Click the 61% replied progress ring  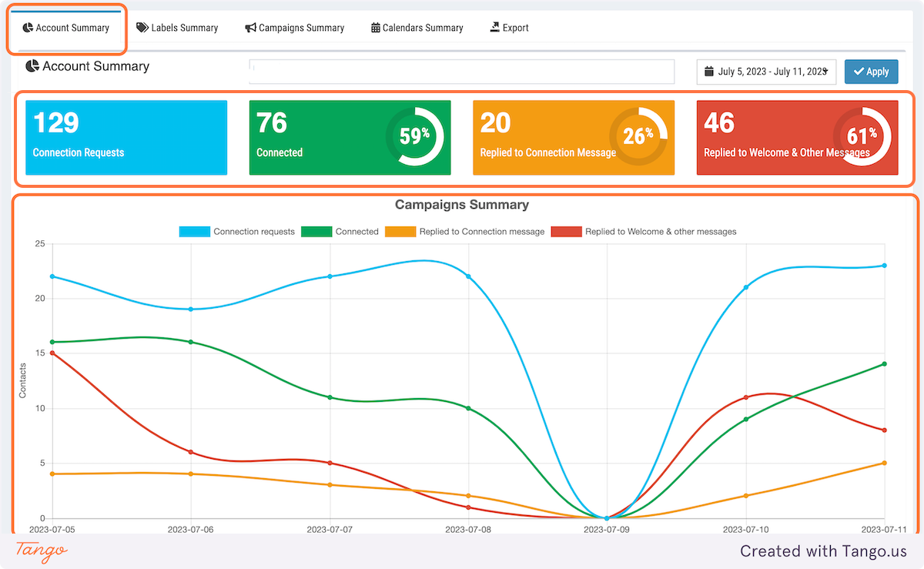(x=862, y=136)
